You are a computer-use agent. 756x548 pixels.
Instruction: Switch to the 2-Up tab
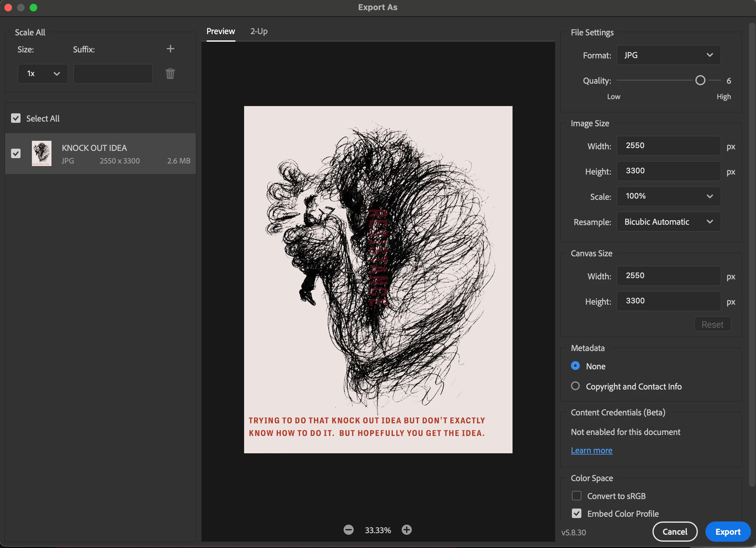tap(259, 31)
